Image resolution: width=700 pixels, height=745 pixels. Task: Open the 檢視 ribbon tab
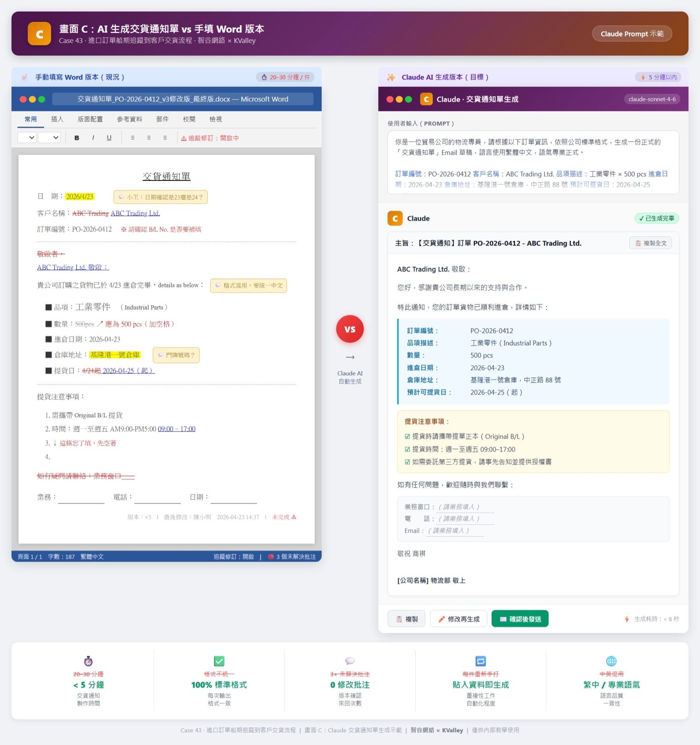(x=216, y=119)
